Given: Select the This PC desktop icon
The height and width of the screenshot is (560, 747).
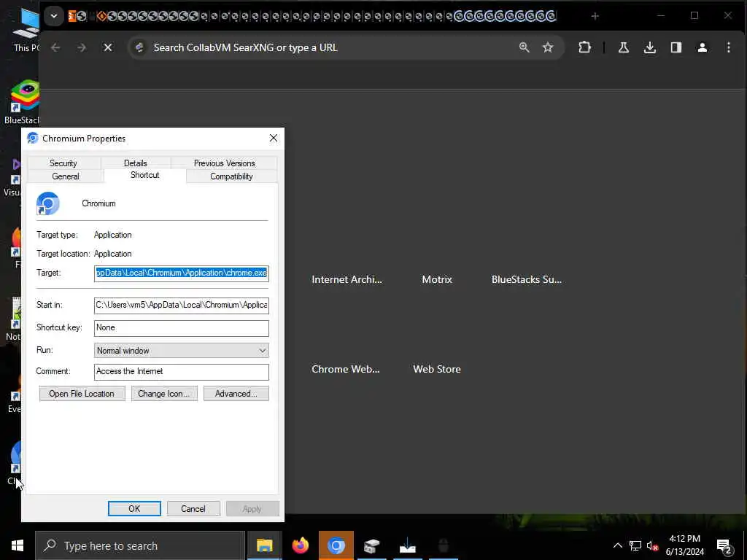Looking at the screenshot, I should click(x=26, y=29).
